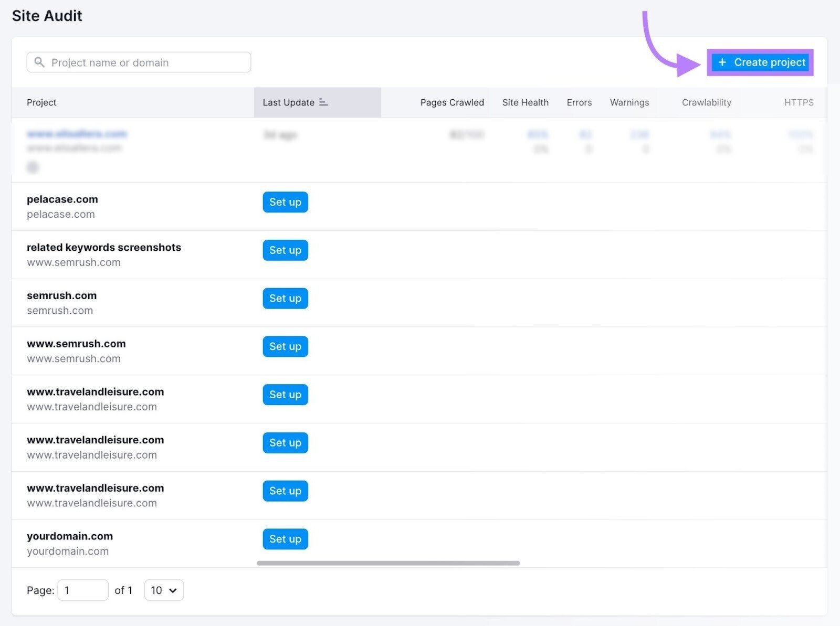Viewport: 840px width, 626px height.
Task: Click the search magnifier icon
Action: [x=39, y=62]
